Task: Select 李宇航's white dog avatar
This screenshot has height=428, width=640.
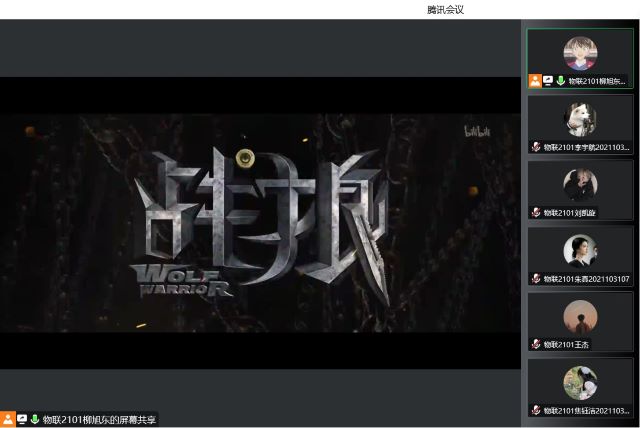Action: [x=580, y=119]
